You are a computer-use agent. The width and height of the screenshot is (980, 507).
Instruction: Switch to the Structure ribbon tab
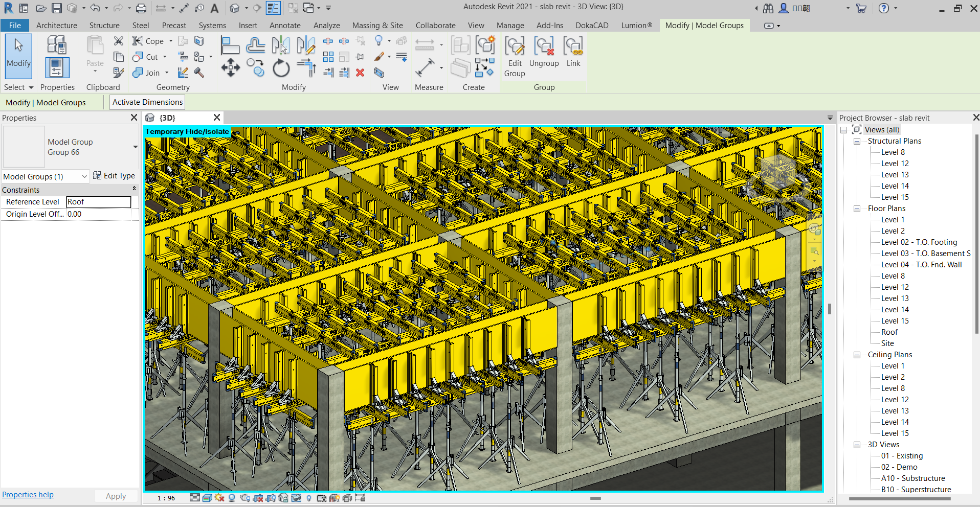point(104,26)
